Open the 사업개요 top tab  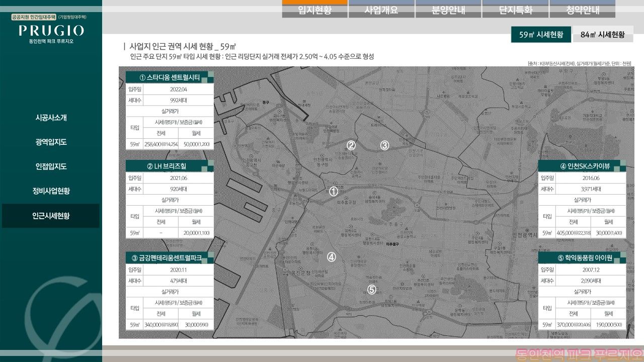[x=381, y=9]
